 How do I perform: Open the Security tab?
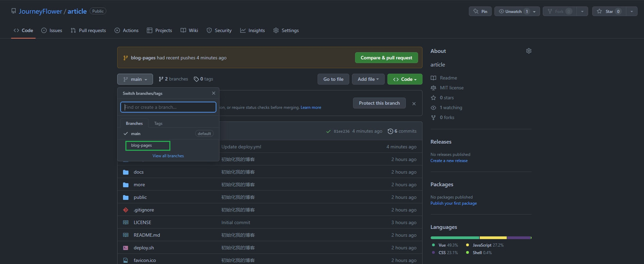219,30
